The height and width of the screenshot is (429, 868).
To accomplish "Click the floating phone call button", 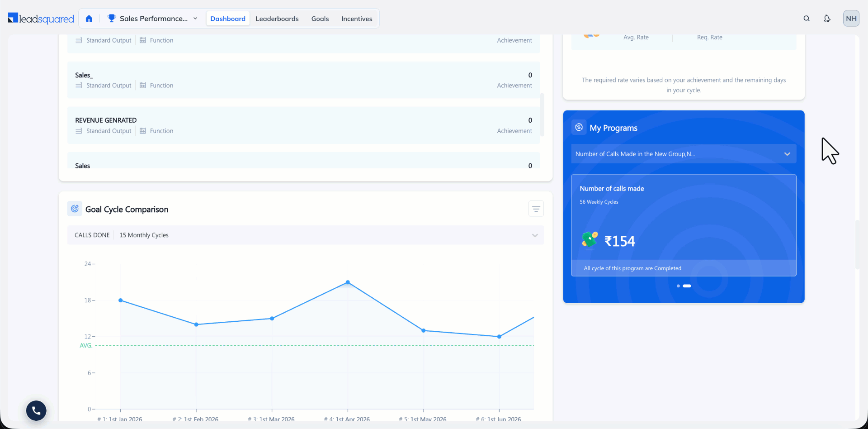I will tap(36, 410).
